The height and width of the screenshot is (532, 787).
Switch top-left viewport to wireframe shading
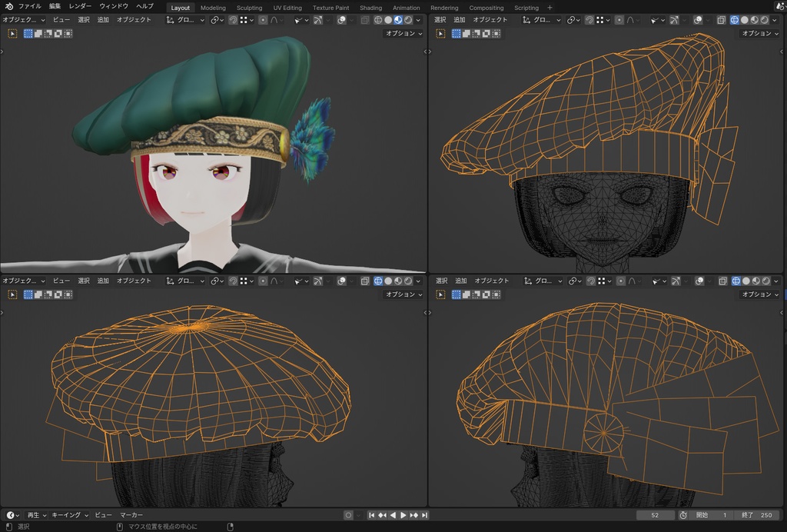point(378,20)
